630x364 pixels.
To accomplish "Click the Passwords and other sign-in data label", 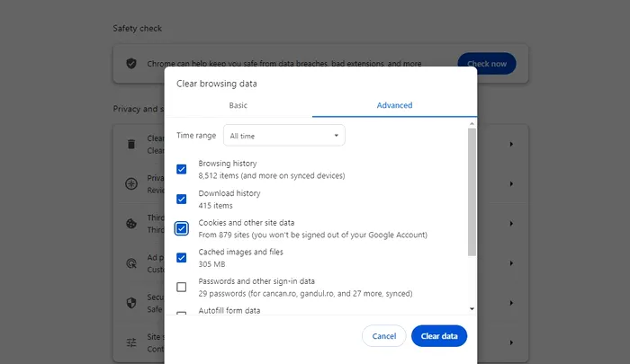I will [256, 281].
